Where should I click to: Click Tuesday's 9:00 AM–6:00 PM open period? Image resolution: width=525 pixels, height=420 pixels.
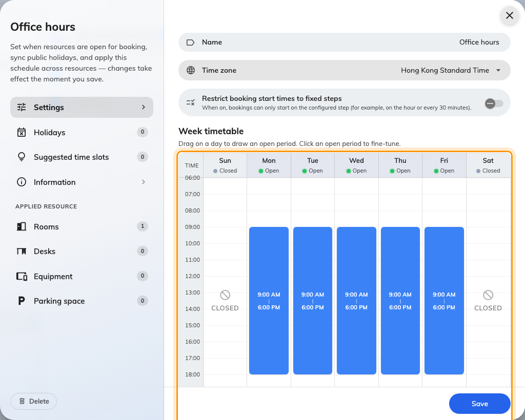[313, 301]
